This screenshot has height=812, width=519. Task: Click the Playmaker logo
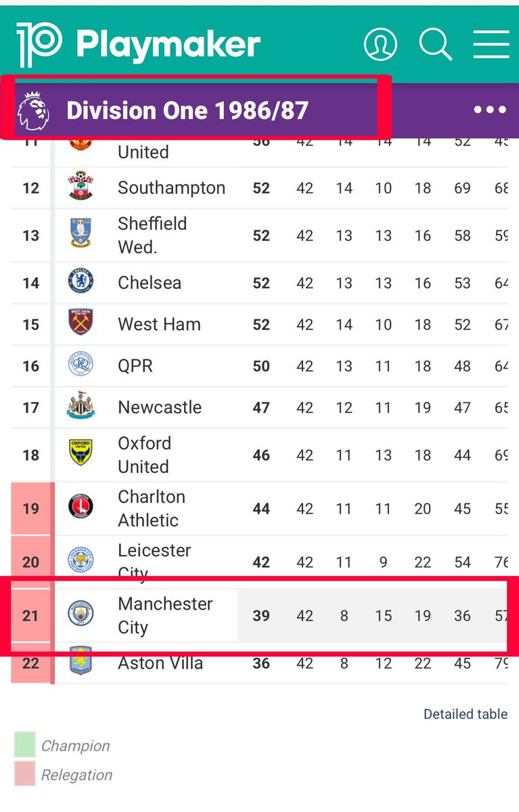point(139,45)
